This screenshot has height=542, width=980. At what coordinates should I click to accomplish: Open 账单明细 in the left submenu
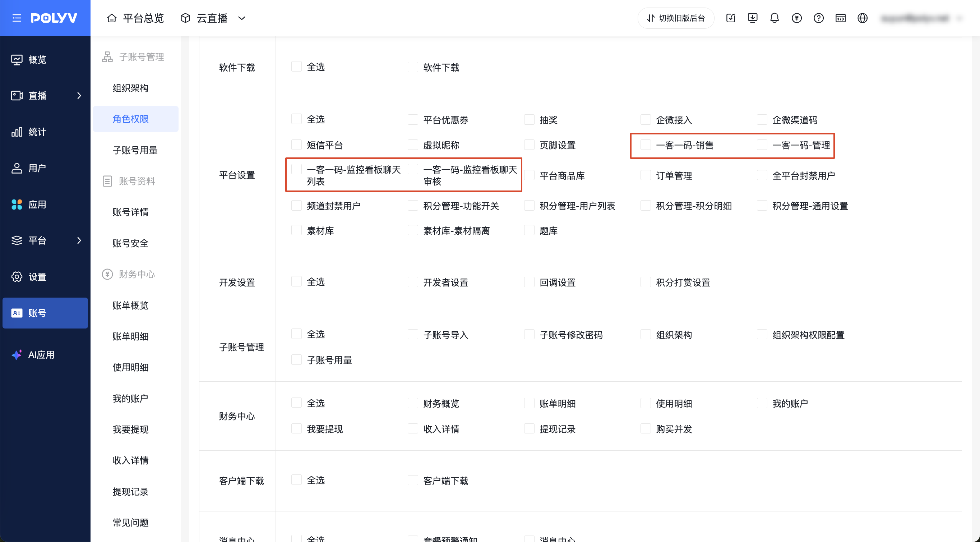click(x=130, y=336)
